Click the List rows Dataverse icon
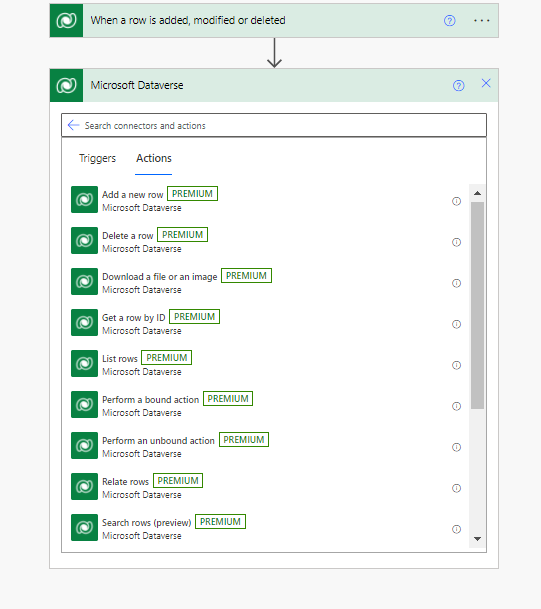 (84, 364)
